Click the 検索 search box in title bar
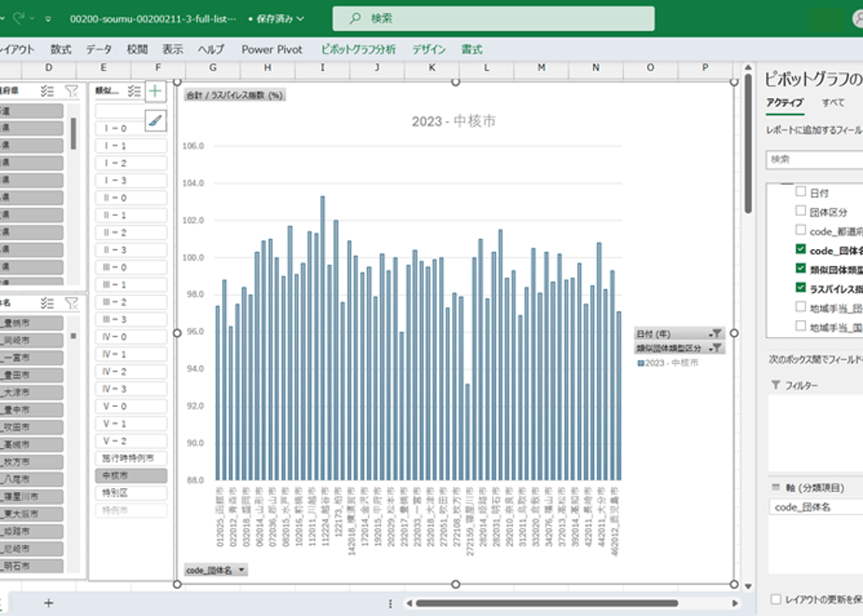 [493, 19]
